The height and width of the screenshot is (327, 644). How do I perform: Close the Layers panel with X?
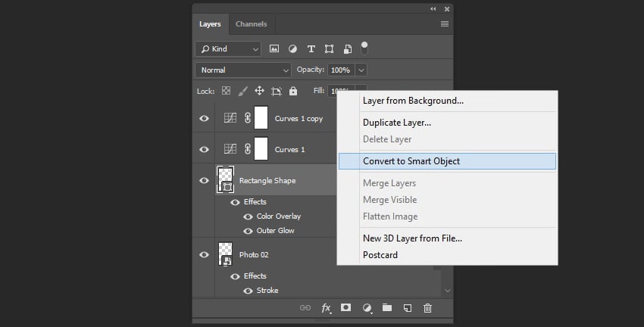click(x=447, y=8)
